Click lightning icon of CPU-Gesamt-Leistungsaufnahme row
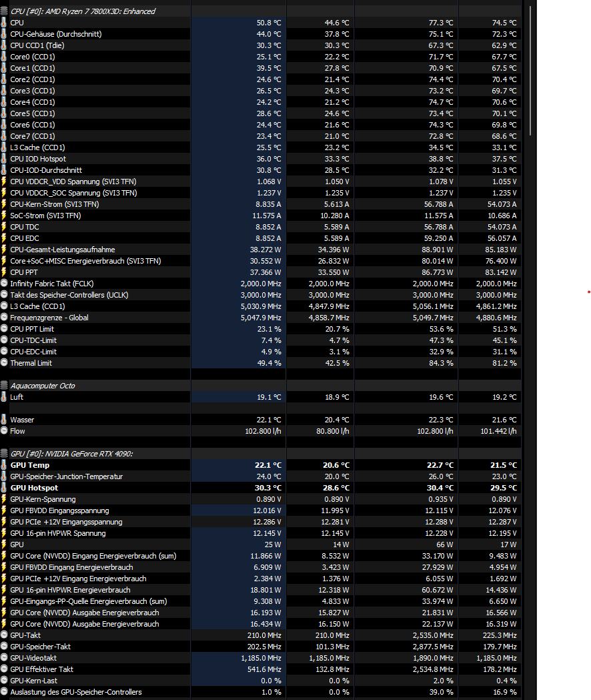 [x=4, y=249]
